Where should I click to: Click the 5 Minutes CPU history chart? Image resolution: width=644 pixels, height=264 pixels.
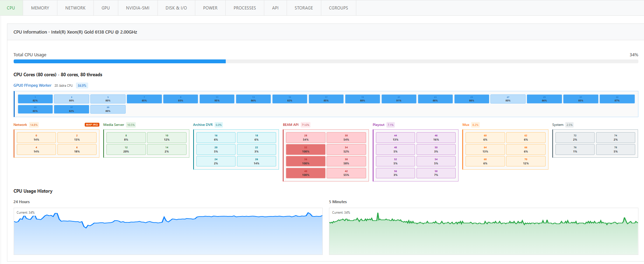484,231
